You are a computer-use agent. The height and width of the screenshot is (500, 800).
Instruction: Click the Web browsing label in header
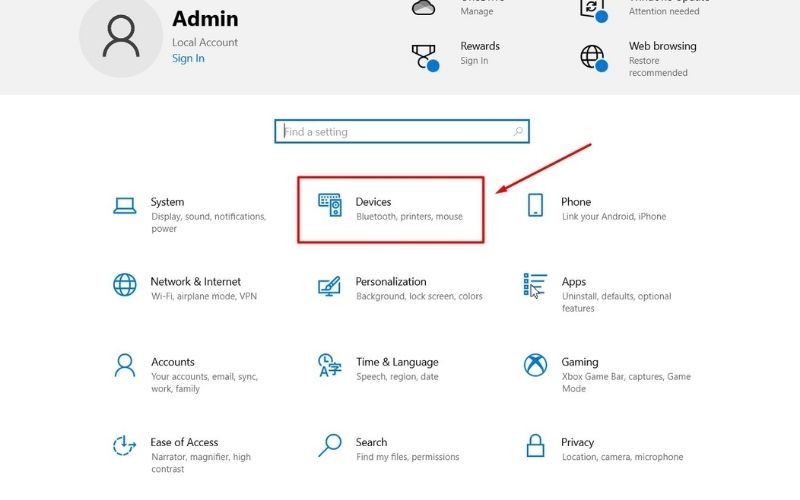coord(663,46)
